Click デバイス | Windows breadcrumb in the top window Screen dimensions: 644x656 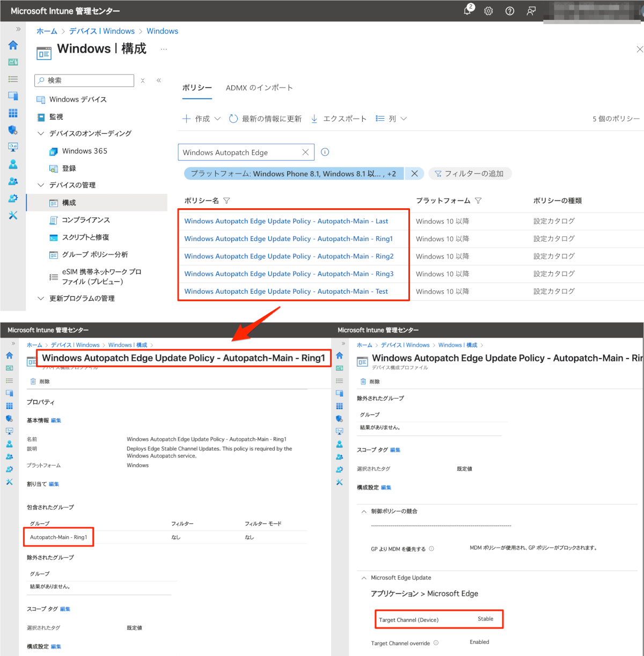coord(102,31)
